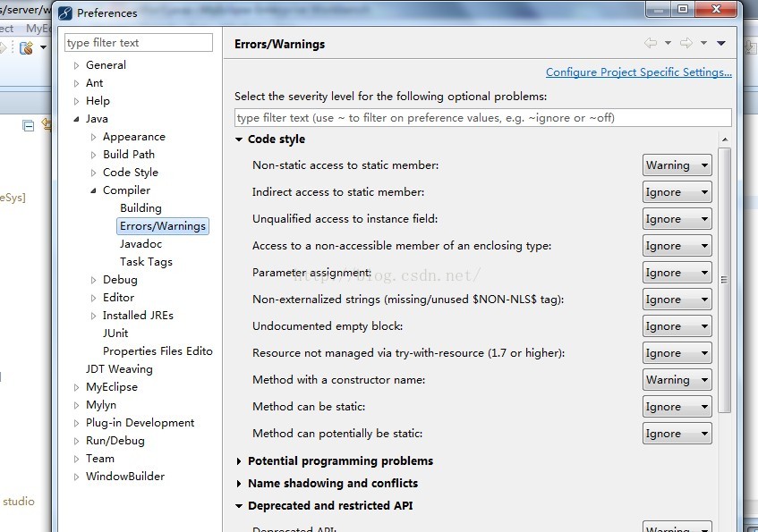Open Non-externalized strings severity dropdown
758x532 pixels.
pyautogui.click(x=677, y=300)
